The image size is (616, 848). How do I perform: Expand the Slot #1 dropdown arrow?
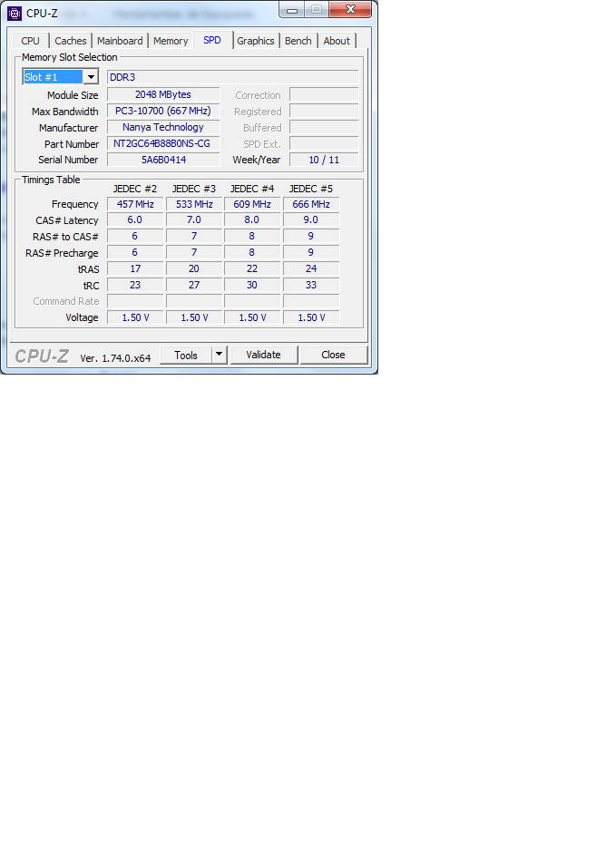[91, 77]
